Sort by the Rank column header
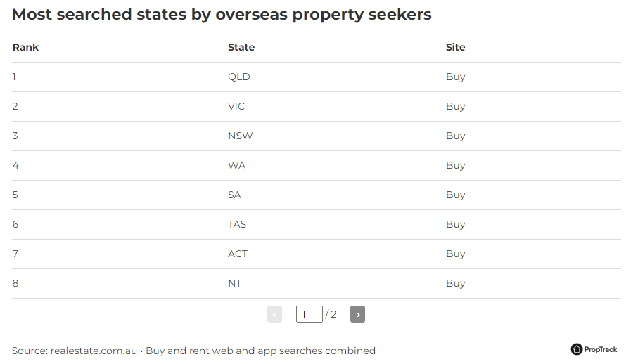This screenshot has width=626, height=364. [x=25, y=47]
